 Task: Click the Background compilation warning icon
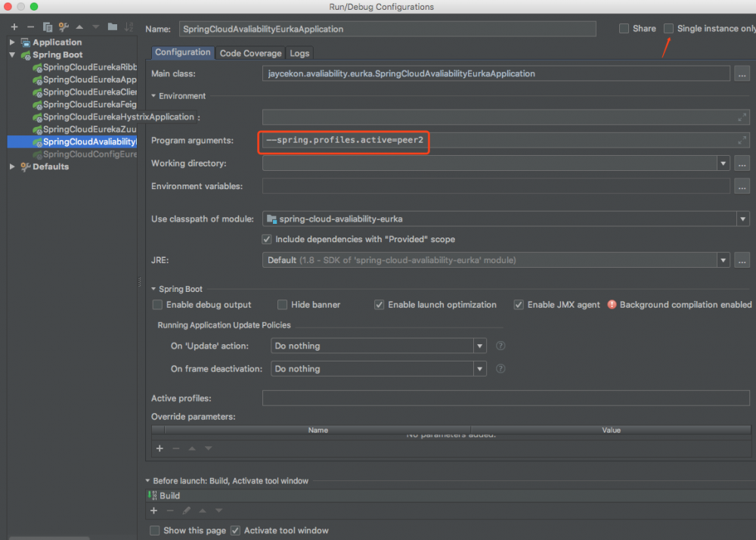click(x=612, y=305)
